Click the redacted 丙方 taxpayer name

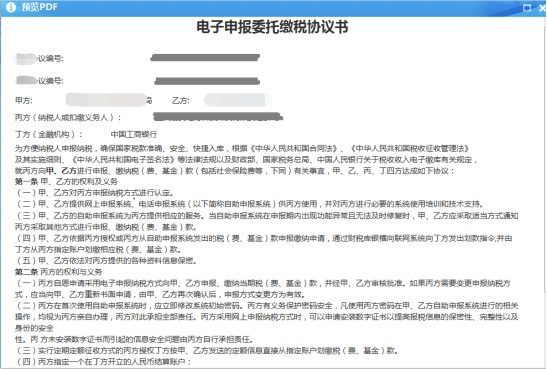point(218,117)
